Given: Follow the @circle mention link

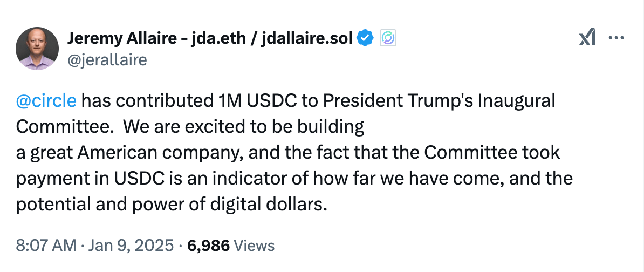Looking at the screenshot, I should pos(46,101).
